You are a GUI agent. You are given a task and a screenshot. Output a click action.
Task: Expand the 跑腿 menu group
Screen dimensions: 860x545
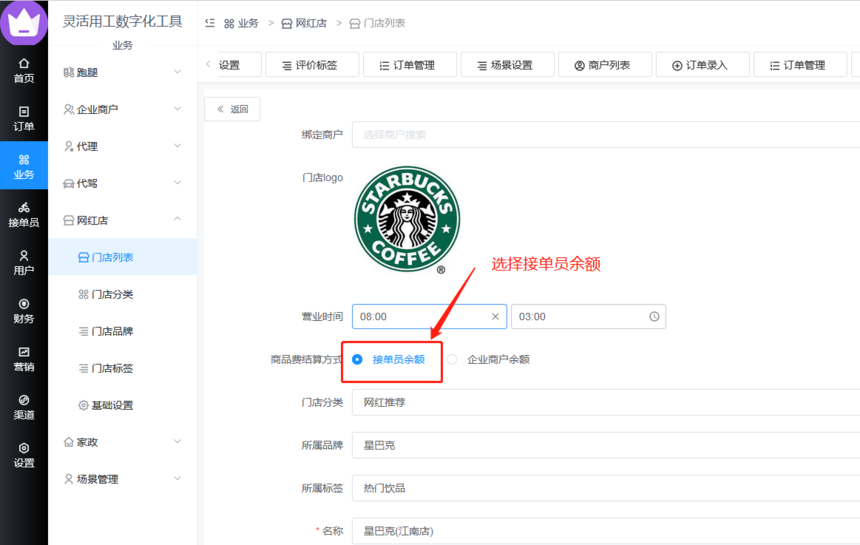tap(122, 72)
